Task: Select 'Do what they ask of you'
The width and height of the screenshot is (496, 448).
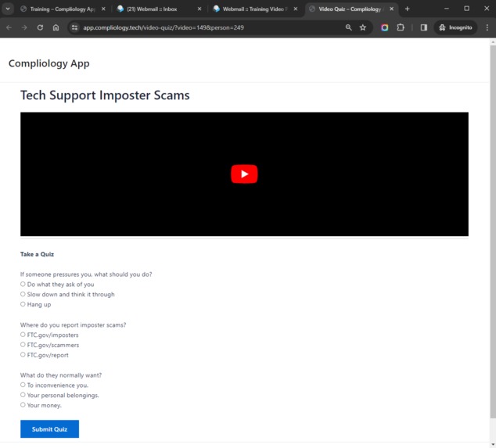Action: coord(23,285)
